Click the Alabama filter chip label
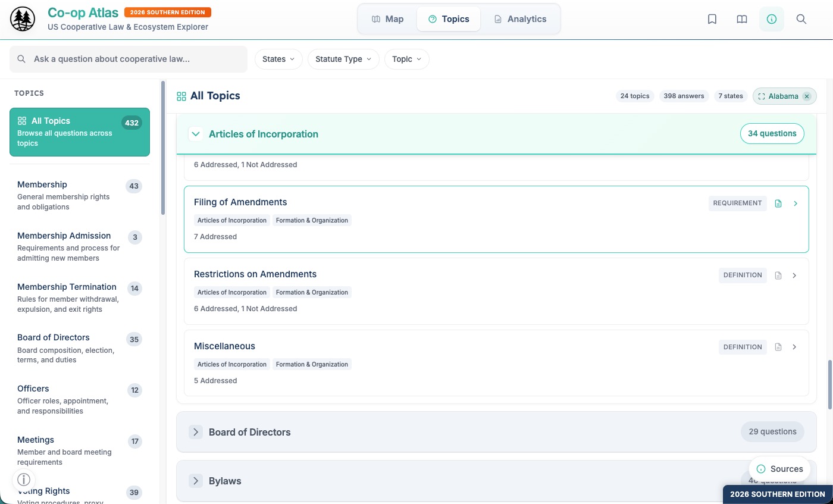Screen dimensions: 833x504 coord(783,96)
